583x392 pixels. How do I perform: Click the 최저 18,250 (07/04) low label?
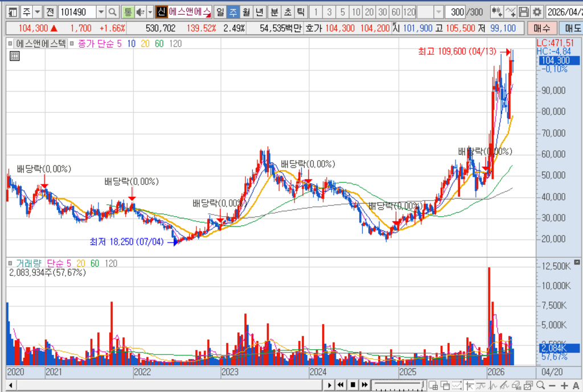(126, 242)
